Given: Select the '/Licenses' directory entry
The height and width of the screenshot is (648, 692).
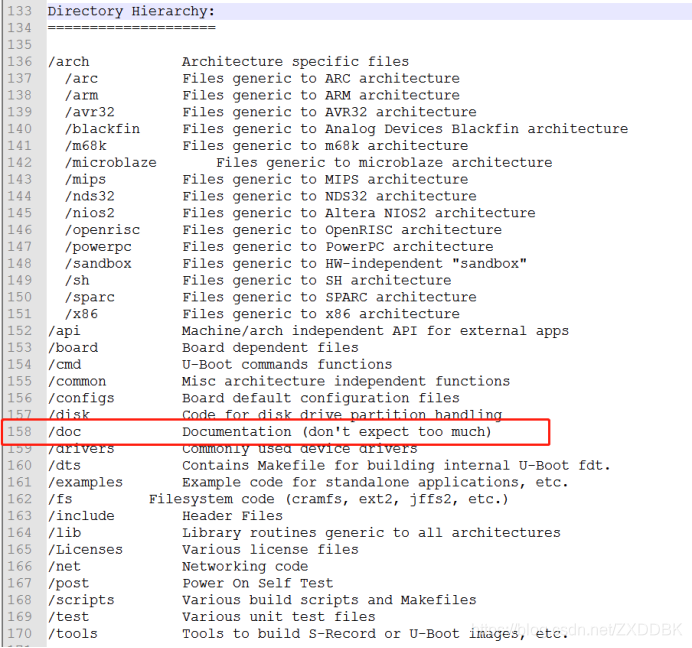Looking at the screenshot, I should point(85,549).
